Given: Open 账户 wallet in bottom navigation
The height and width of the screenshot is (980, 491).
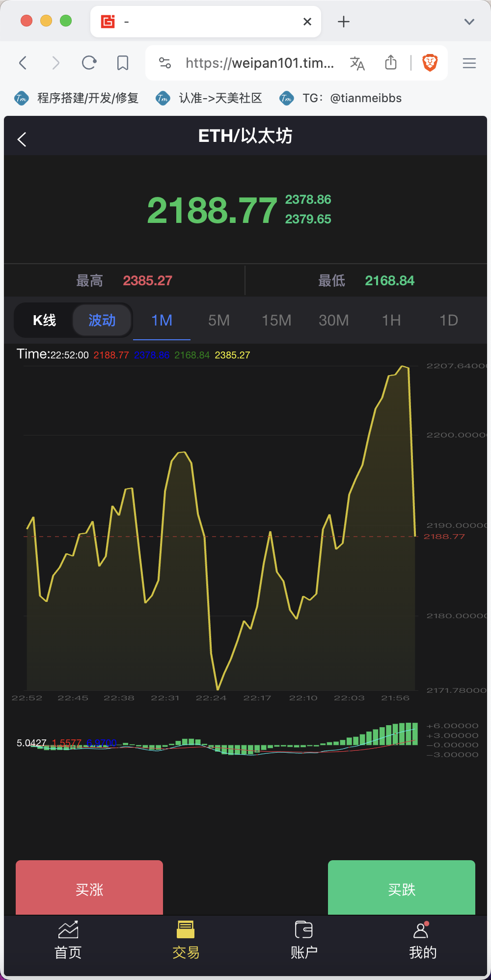Looking at the screenshot, I should pyautogui.click(x=304, y=940).
